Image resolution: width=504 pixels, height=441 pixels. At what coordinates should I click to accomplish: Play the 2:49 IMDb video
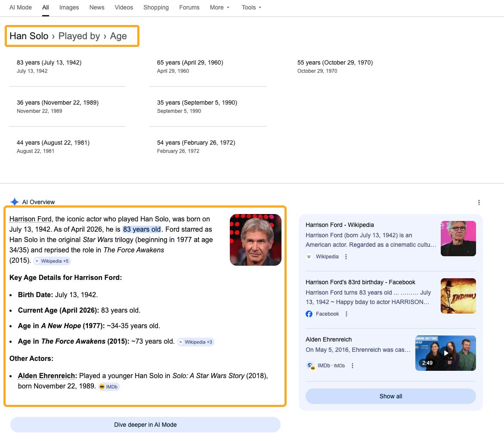(x=445, y=353)
